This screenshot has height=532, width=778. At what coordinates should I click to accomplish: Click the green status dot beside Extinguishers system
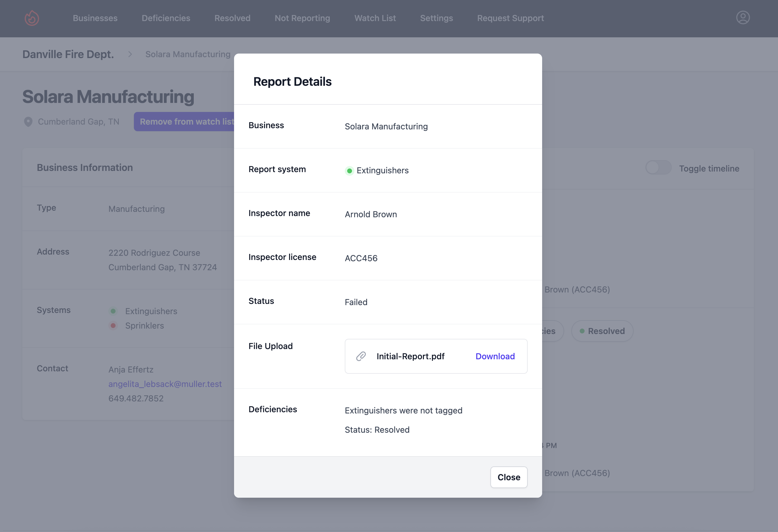coord(114,311)
